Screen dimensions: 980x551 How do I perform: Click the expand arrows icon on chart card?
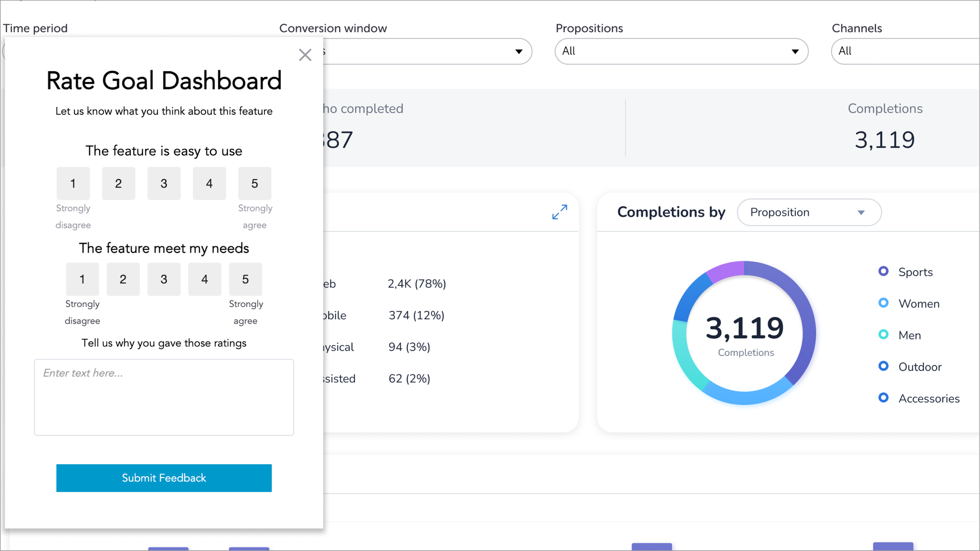pyautogui.click(x=559, y=212)
